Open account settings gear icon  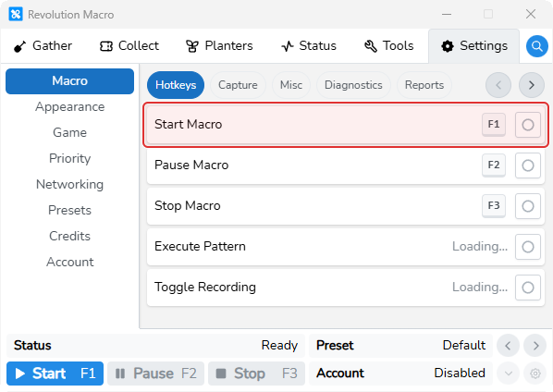pyautogui.click(x=535, y=374)
